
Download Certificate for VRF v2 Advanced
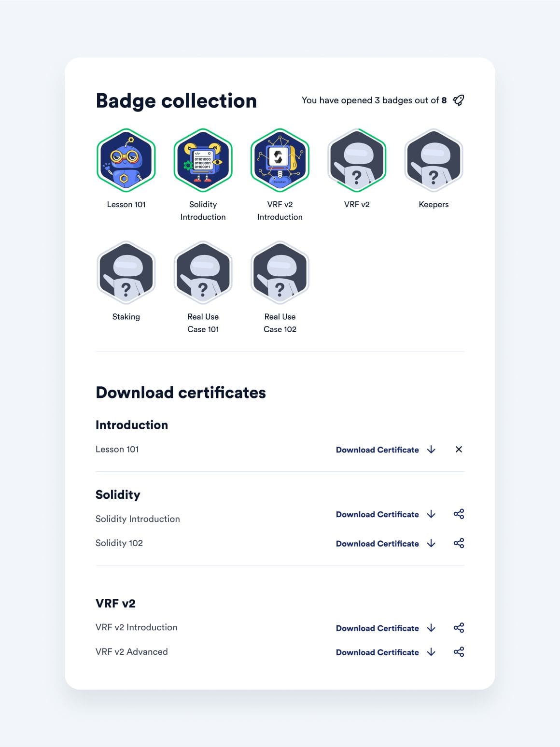377,652
